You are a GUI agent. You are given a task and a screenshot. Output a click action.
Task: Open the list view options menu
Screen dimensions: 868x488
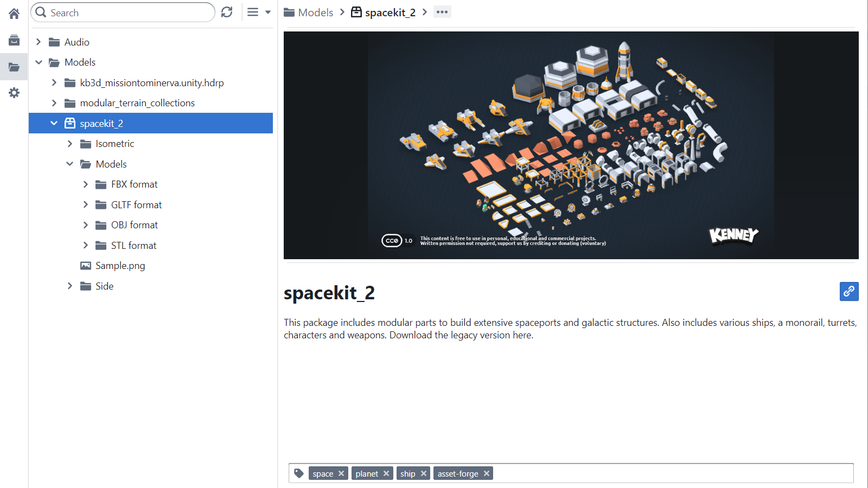click(259, 12)
